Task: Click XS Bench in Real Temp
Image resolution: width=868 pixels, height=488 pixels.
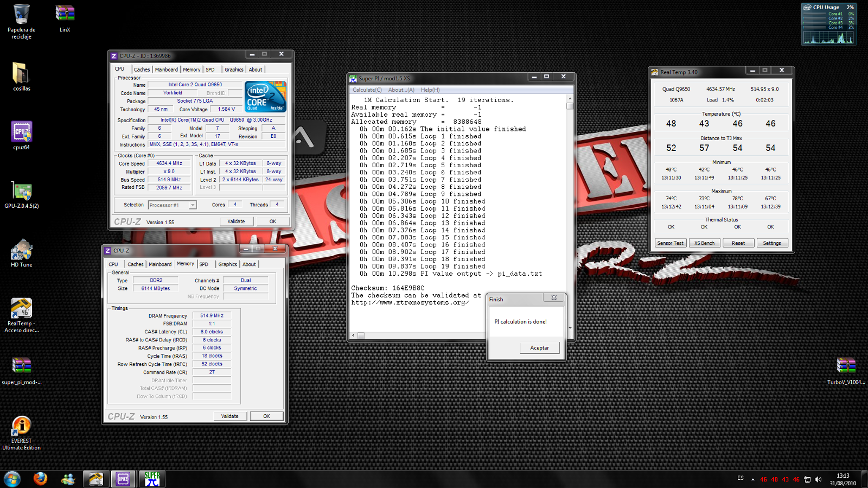Action: (x=705, y=243)
